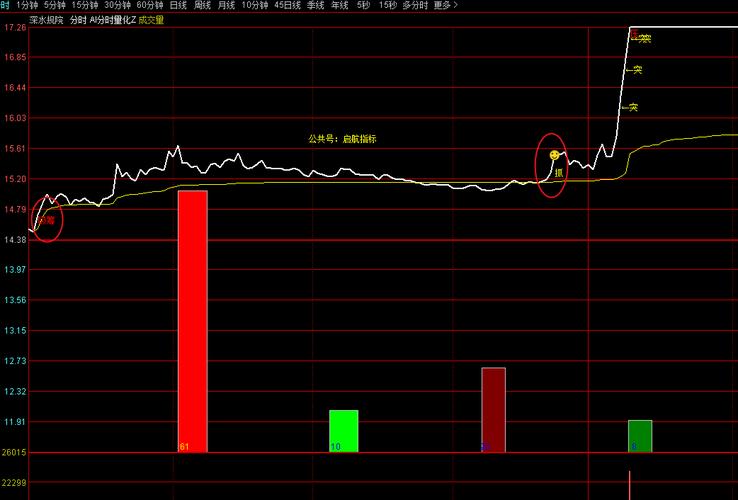Select the tall red volume bar labeled 61
This screenshot has height=500, width=738.
tap(192, 320)
